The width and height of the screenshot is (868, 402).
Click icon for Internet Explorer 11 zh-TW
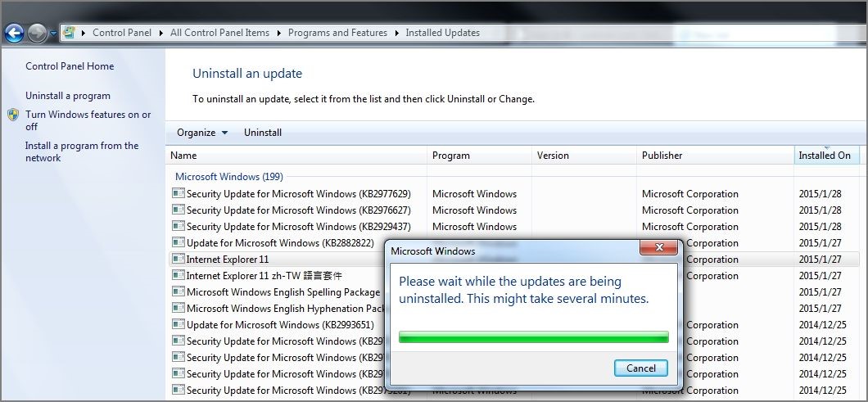pos(178,274)
